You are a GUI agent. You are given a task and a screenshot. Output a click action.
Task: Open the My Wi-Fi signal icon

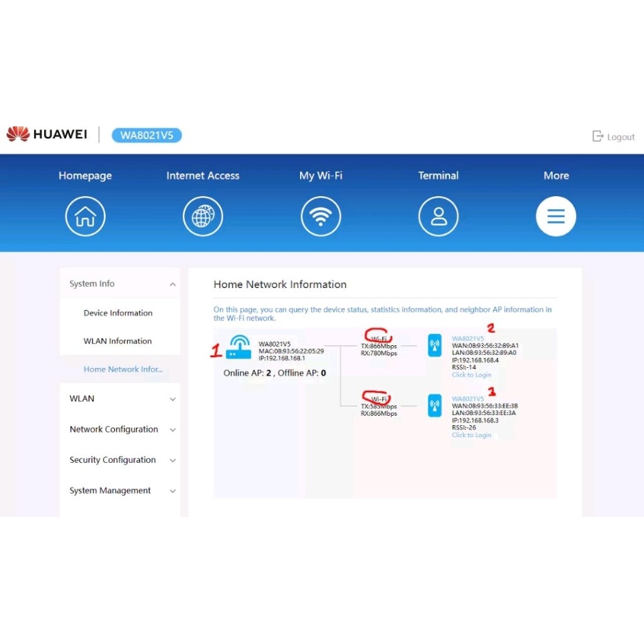321,216
